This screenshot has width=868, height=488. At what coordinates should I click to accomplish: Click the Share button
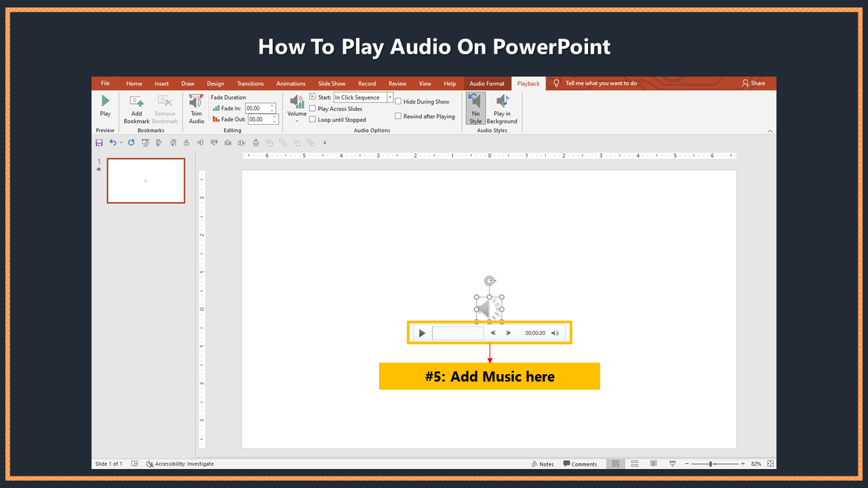753,83
